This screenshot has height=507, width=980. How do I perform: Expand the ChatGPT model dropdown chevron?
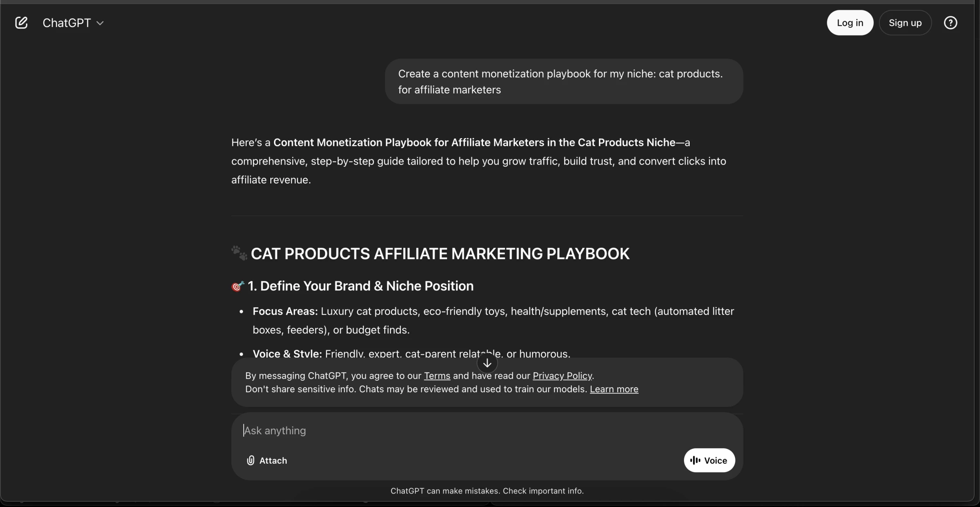(x=100, y=23)
